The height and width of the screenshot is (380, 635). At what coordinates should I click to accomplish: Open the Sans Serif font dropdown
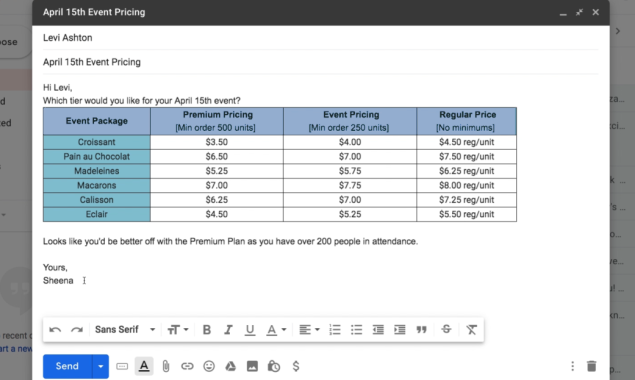pos(125,330)
